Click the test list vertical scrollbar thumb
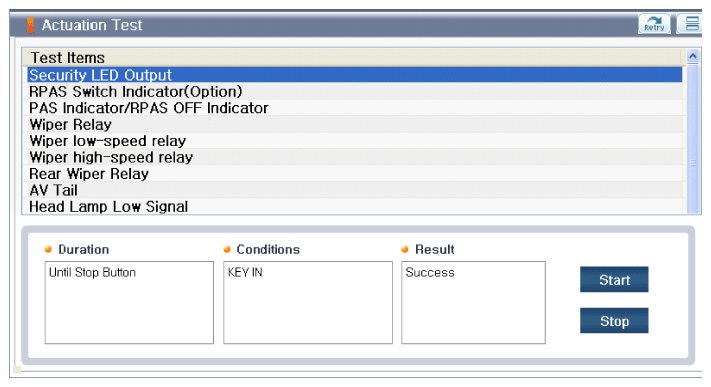711x387 pixels. pos(692,138)
